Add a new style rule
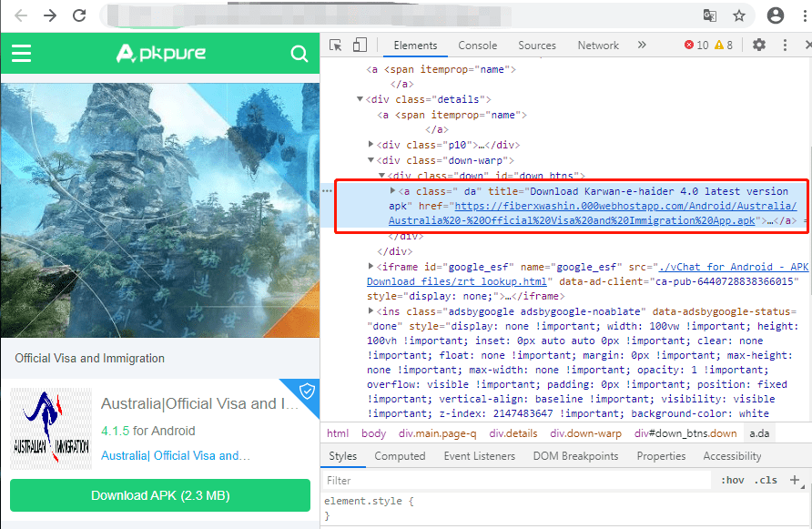This screenshot has width=812, height=529. pyautogui.click(x=795, y=481)
